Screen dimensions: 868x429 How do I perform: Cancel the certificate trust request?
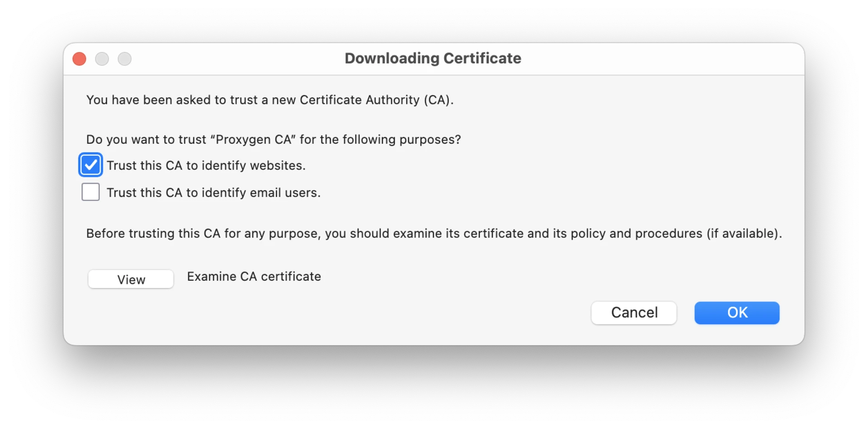(x=634, y=312)
